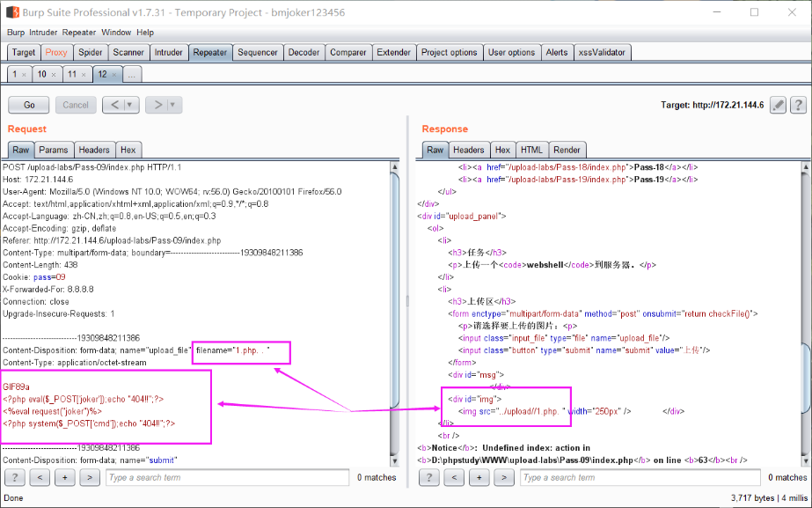Screen dimensions: 812x508
Task: Click the Go button to send request
Action: [29, 105]
